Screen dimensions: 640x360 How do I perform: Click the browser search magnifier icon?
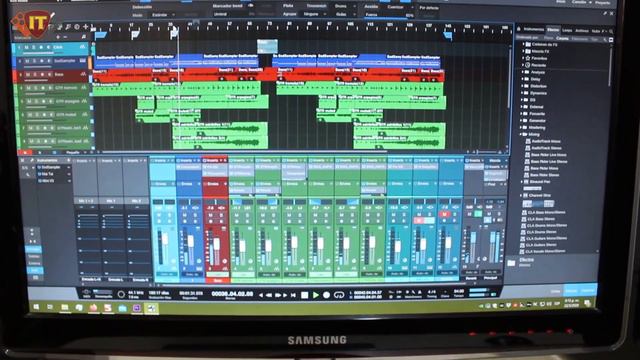[x=611, y=31]
